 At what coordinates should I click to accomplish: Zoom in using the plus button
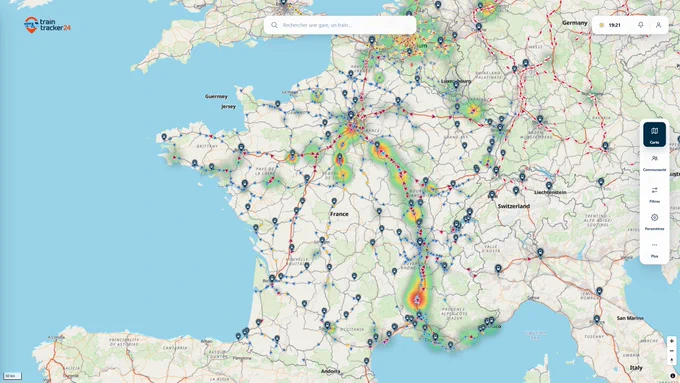pyautogui.click(x=671, y=341)
